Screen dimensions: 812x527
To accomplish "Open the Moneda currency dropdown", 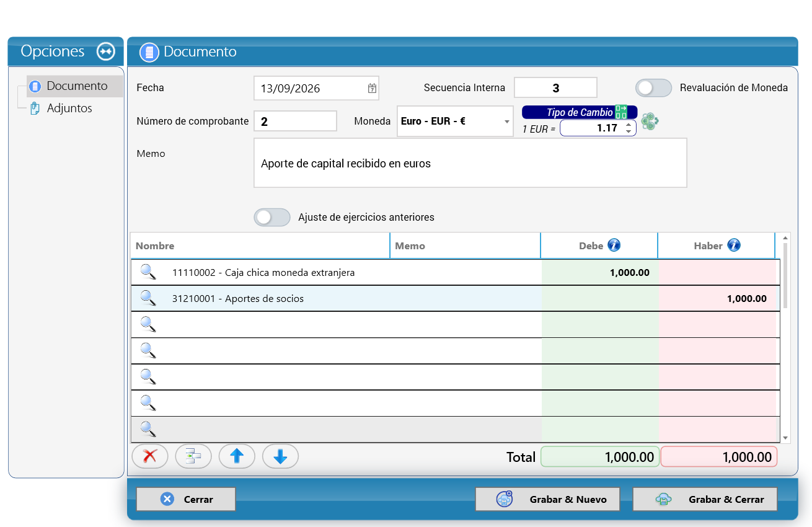I will click(455, 122).
